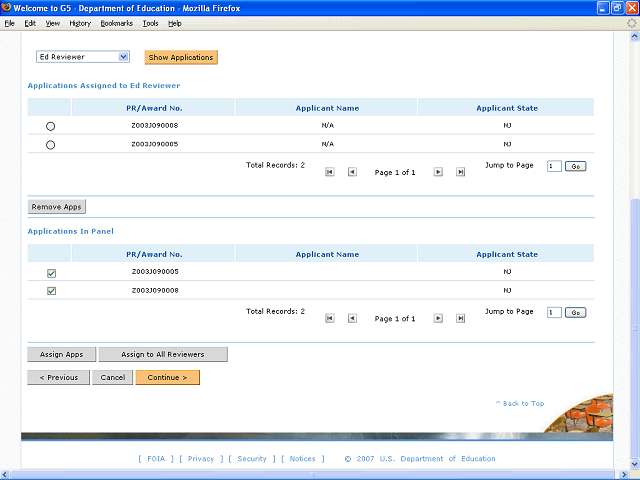640x480 pixels.
Task: Go to previous page in Applications In Panel
Action: click(352, 318)
